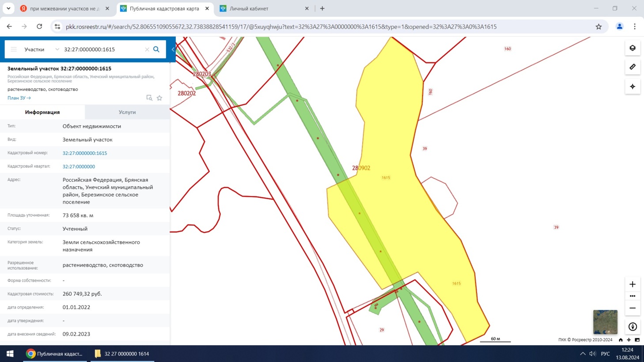The image size is (644, 362).
Task: Click the compass orientation button
Action: pos(633,327)
